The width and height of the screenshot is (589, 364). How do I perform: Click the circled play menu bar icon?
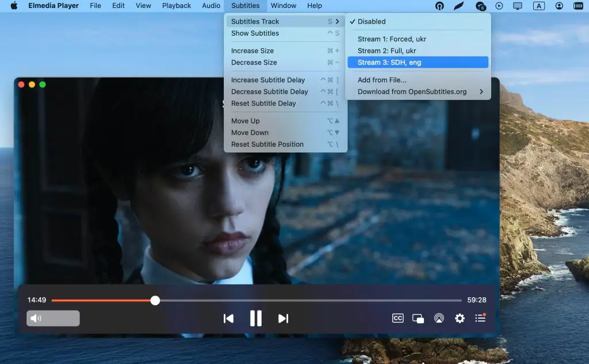point(499,6)
